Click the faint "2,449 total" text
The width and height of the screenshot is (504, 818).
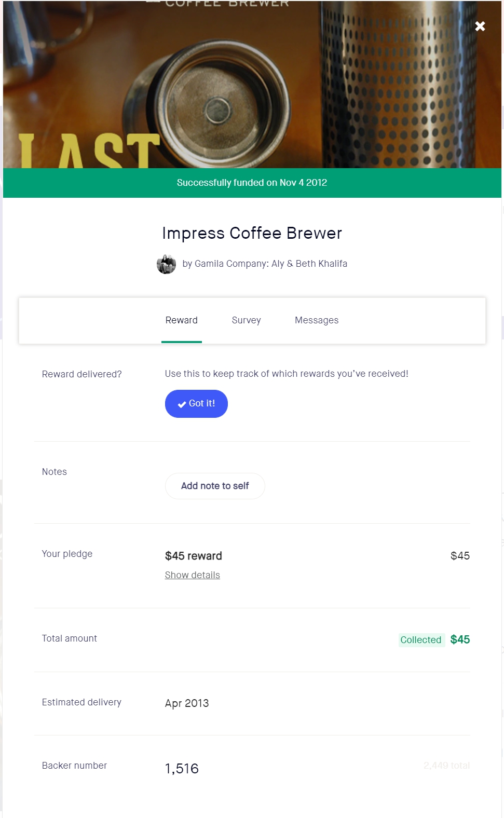point(446,766)
